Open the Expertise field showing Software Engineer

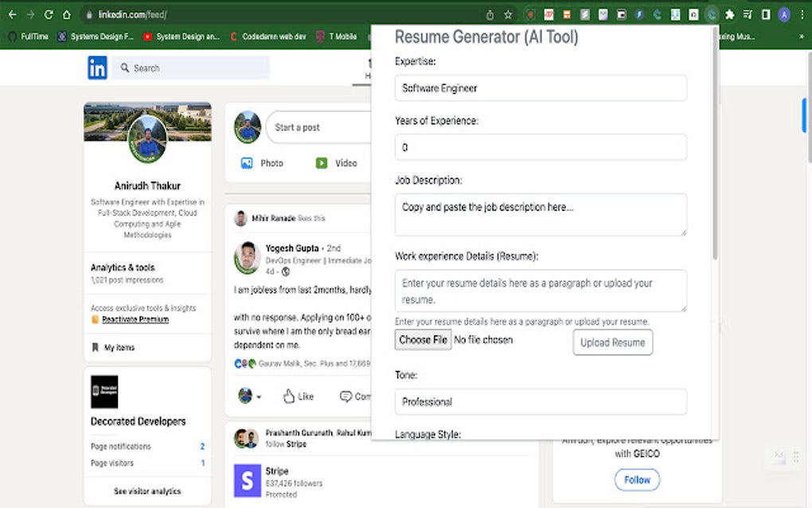point(541,88)
